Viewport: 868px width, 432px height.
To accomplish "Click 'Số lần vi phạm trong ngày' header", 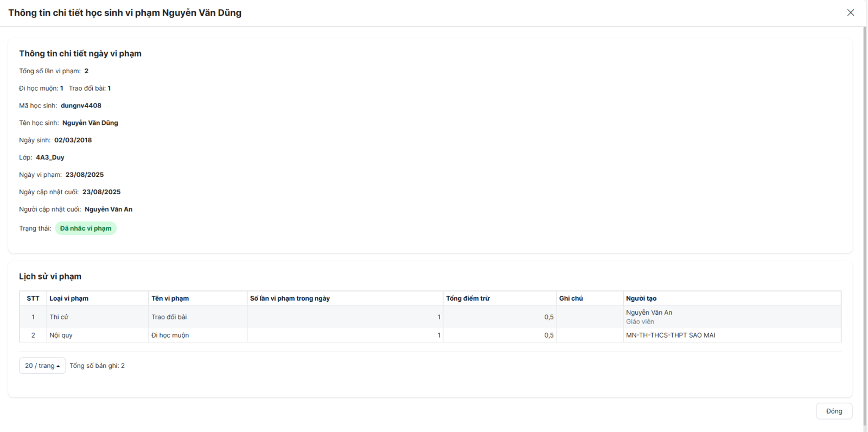I will pos(290,298).
